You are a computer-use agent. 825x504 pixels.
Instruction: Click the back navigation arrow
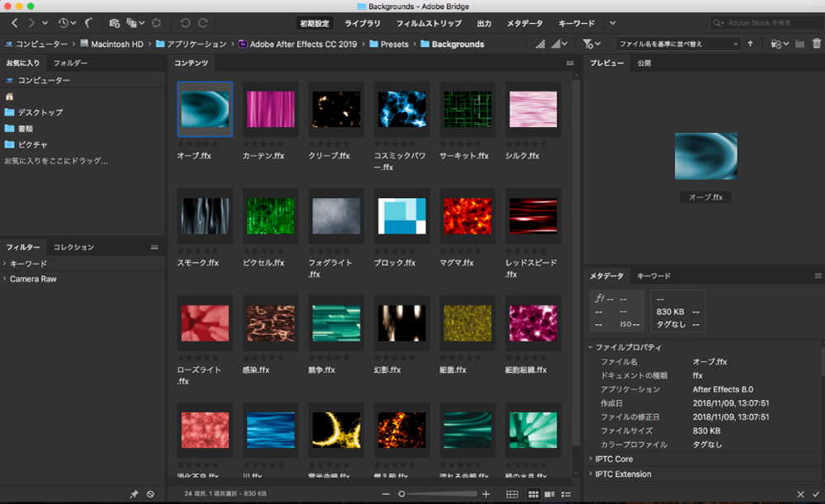(x=15, y=22)
